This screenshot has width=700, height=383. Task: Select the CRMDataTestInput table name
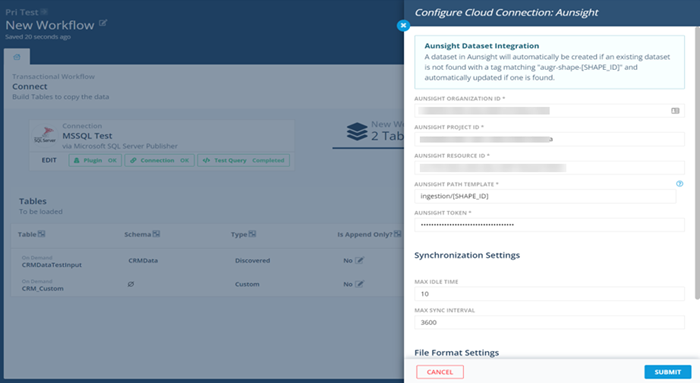[x=52, y=265]
